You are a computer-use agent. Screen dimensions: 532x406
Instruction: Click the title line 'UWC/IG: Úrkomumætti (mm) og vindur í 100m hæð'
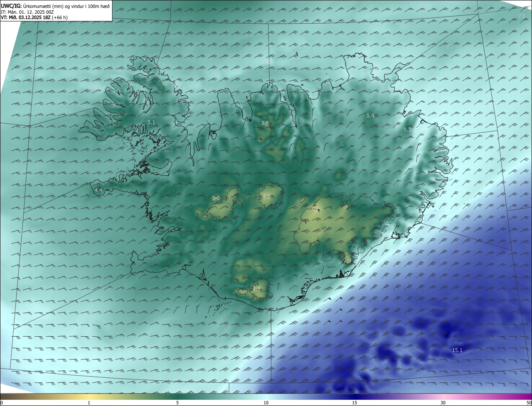tap(55, 6)
